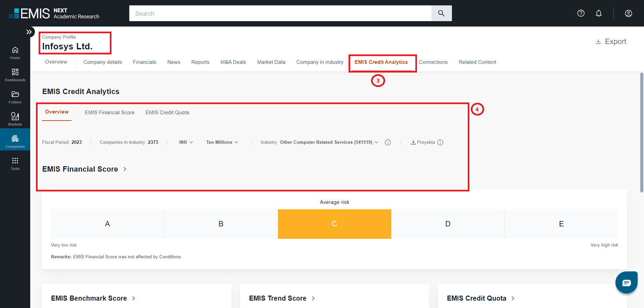Click the page vertical scrollbar
This screenshot has height=308, width=644.
point(642,132)
